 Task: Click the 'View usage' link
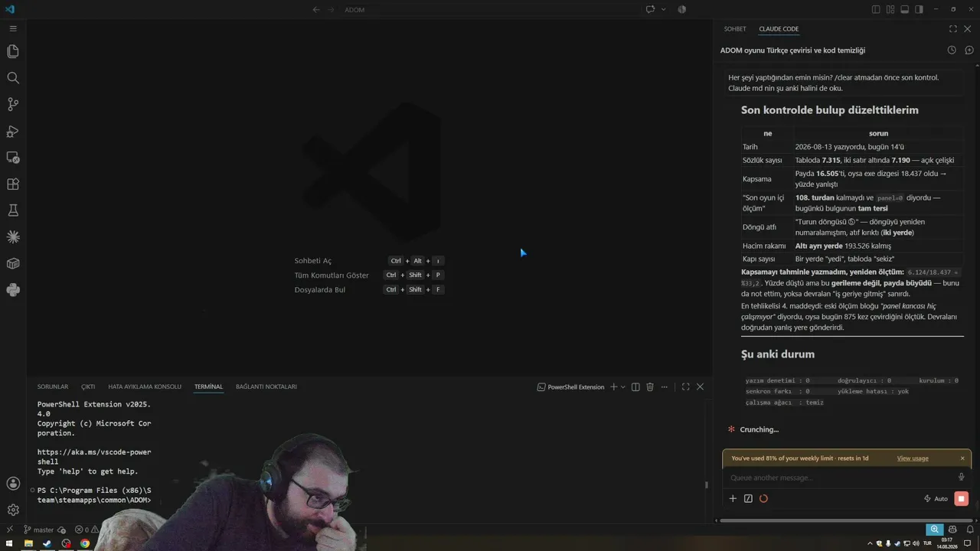click(x=913, y=458)
